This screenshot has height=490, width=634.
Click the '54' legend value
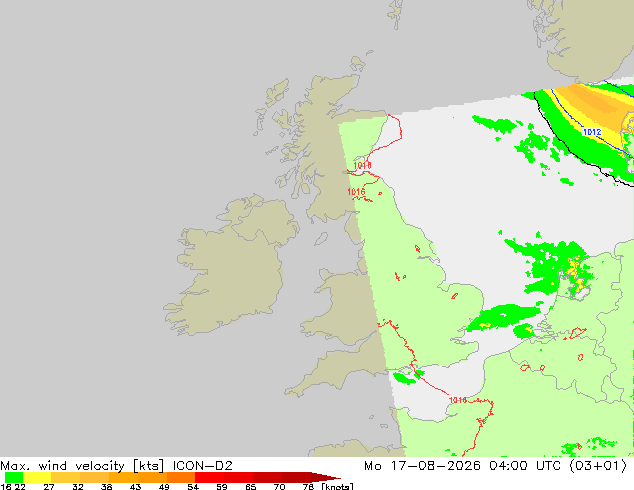coord(193,486)
